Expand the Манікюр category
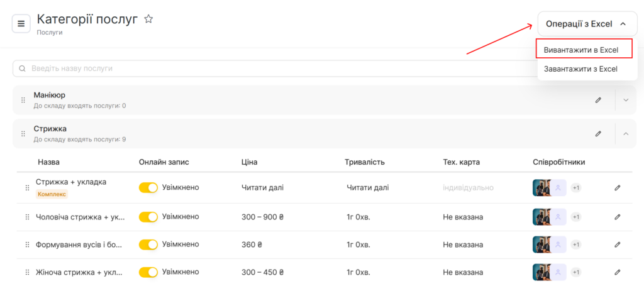 point(625,100)
